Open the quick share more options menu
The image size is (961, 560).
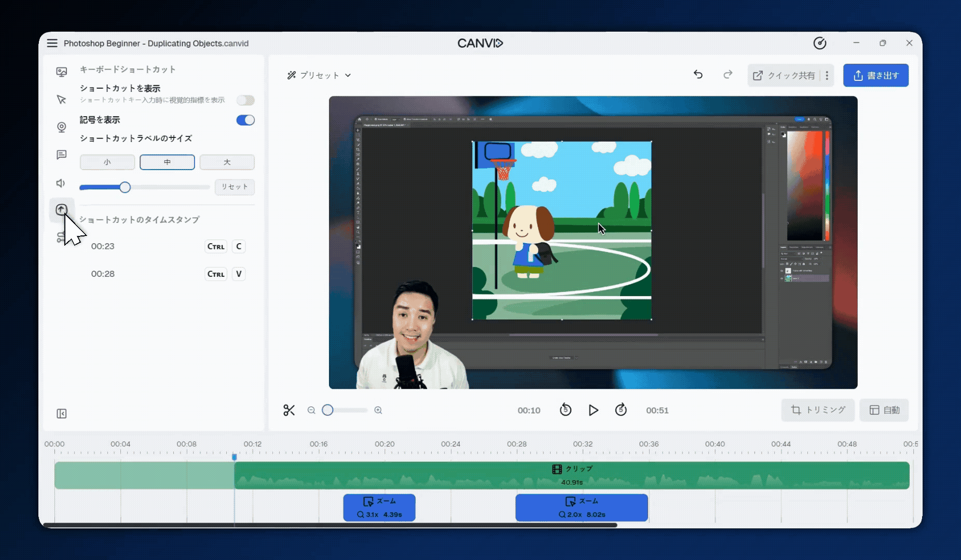[827, 76]
